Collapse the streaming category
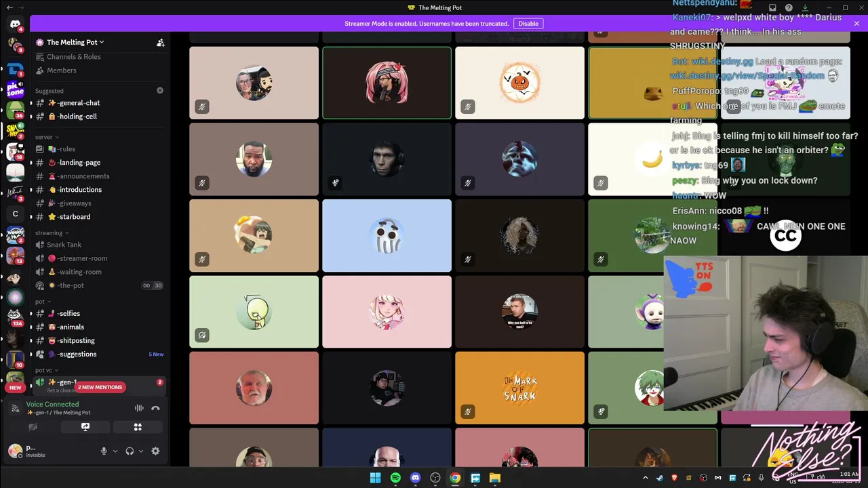This screenshot has width=868, height=488. point(52,232)
